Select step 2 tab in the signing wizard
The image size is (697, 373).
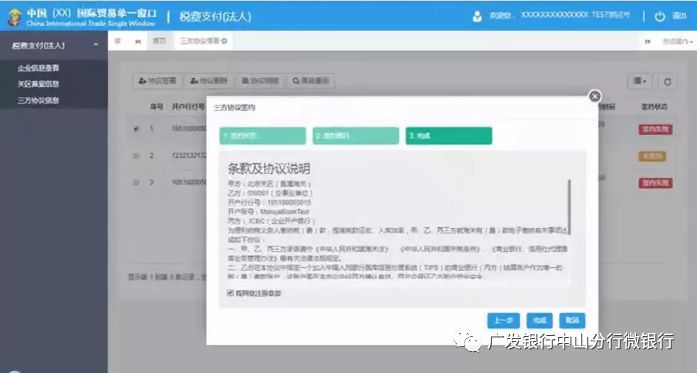point(356,136)
